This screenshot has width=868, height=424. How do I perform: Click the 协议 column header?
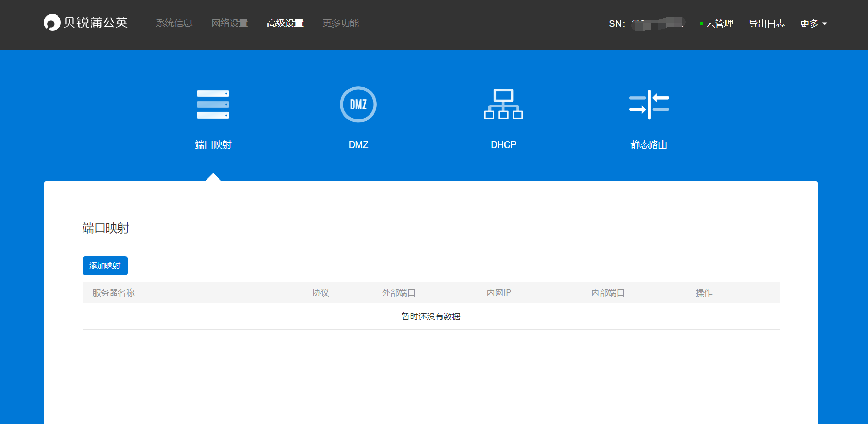point(321,293)
